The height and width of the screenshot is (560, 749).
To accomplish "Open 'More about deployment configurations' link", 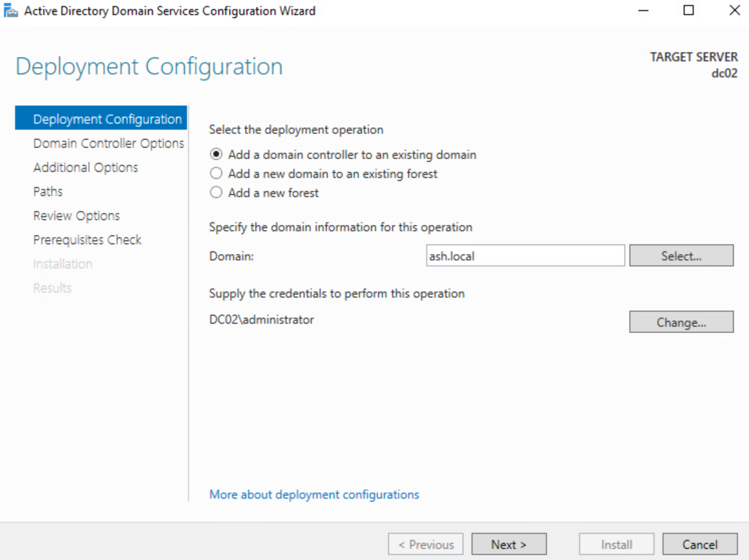I will (x=314, y=495).
